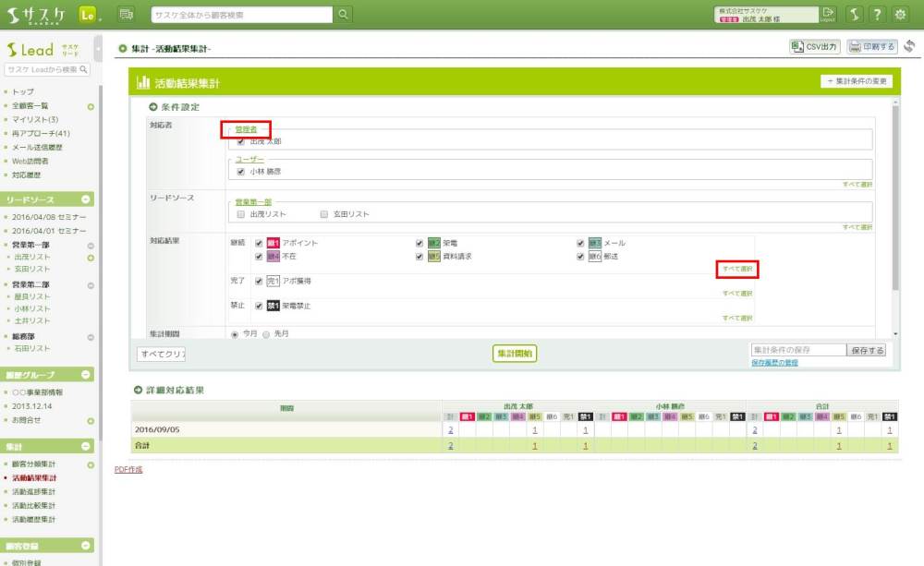Screen dimensions: 924x566
Task: Click the Lead logo in sidebar
Action: [x=30, y=50]
